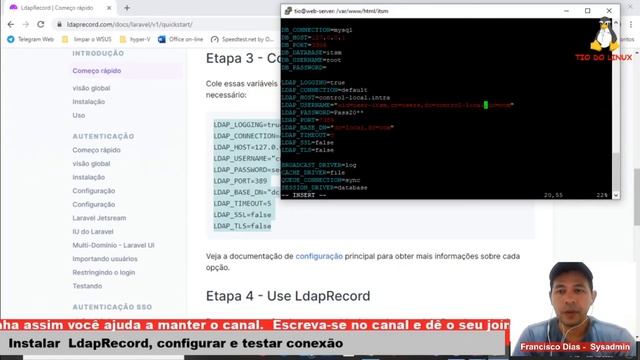Open the Chrome three-dot menu
The width and height of the screenshot is (640, 360).
(x=631, y=24)
